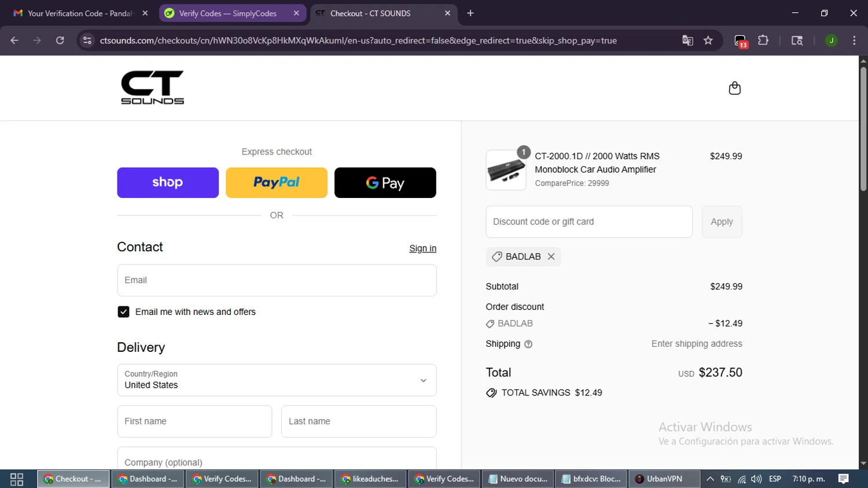Close the Verify Codes SimplyCodes tab
Viewport: 868px width, 488px height.
coord(296,13)
